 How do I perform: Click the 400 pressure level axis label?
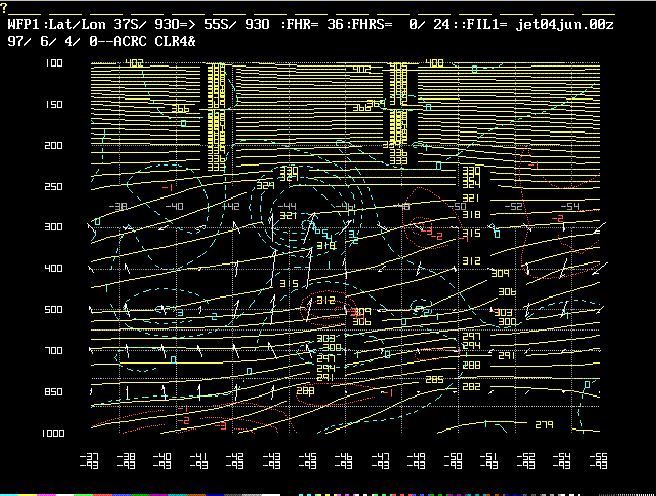[54, 268]
